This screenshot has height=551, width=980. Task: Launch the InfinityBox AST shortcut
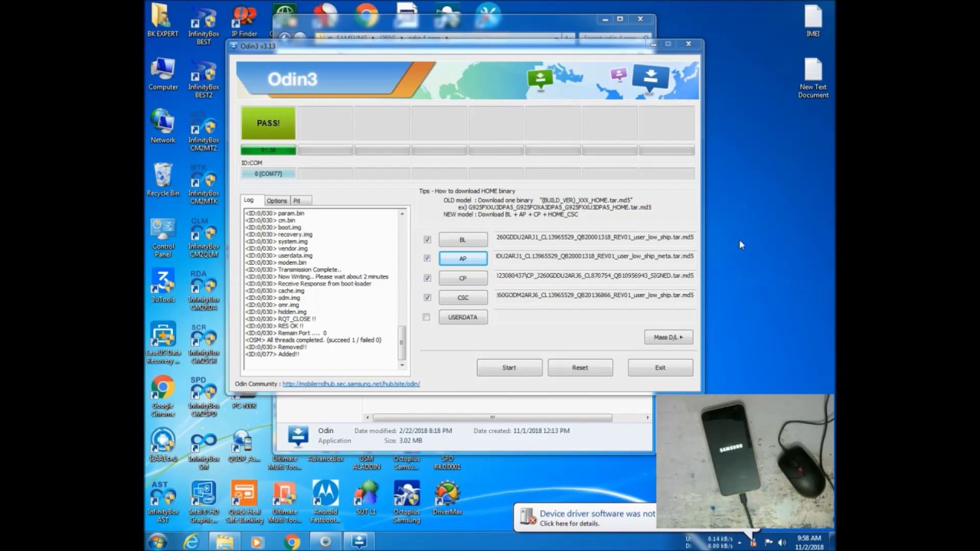(162, 502)
